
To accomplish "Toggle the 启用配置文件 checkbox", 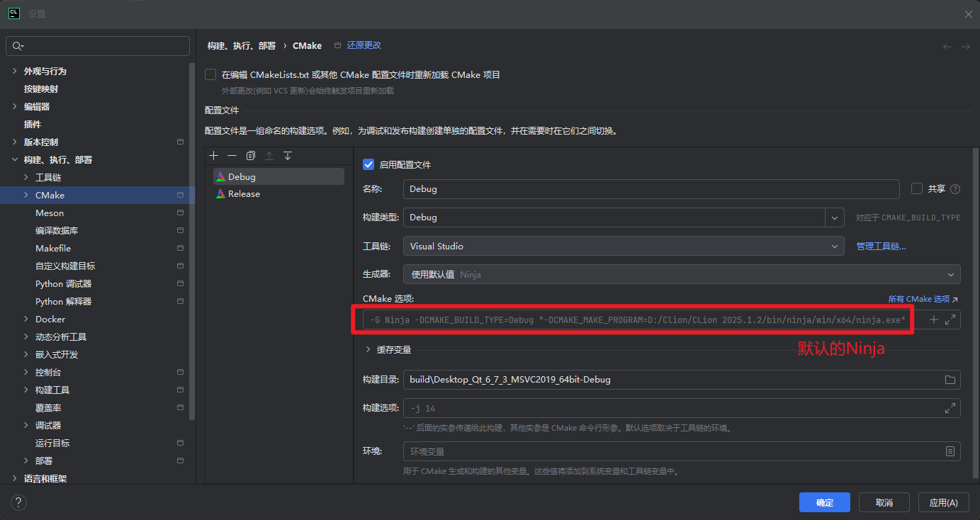I will pos(368,164).
